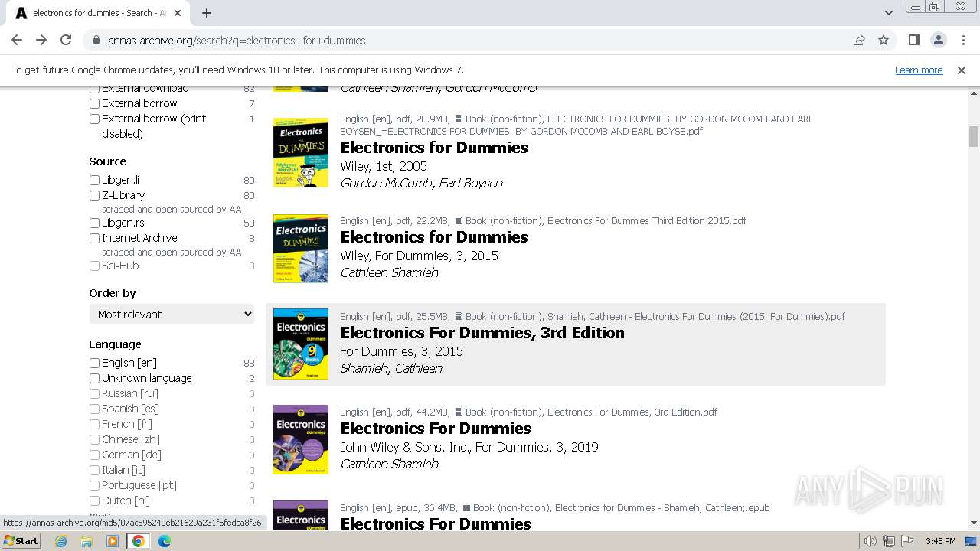Open Chrome profile avatar
This screenshot has height=551, width=980.
[x=938, y=40]
